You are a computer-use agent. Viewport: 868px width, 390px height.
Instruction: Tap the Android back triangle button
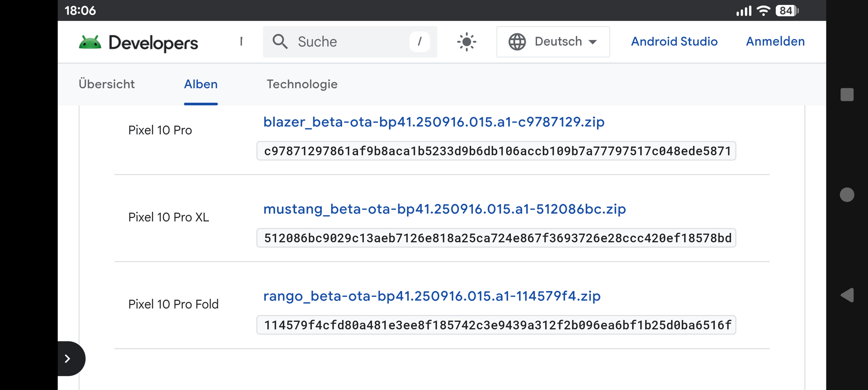[847, 296]
